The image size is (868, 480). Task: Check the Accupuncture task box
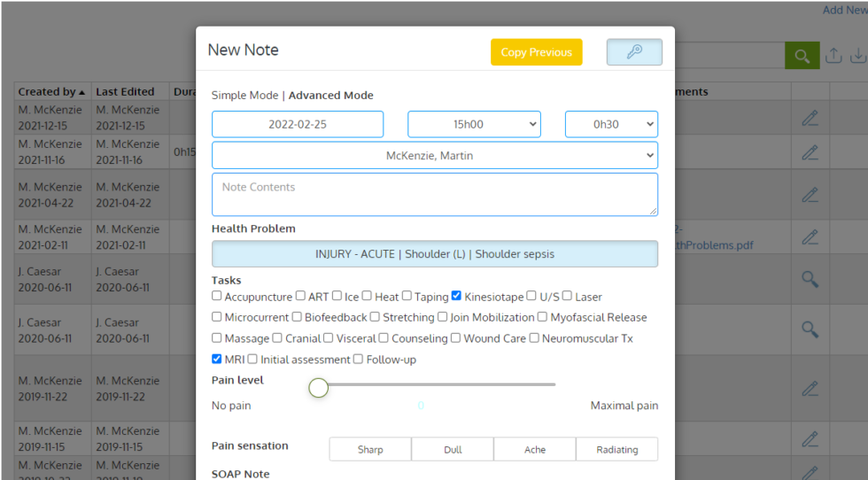point(216,296)
